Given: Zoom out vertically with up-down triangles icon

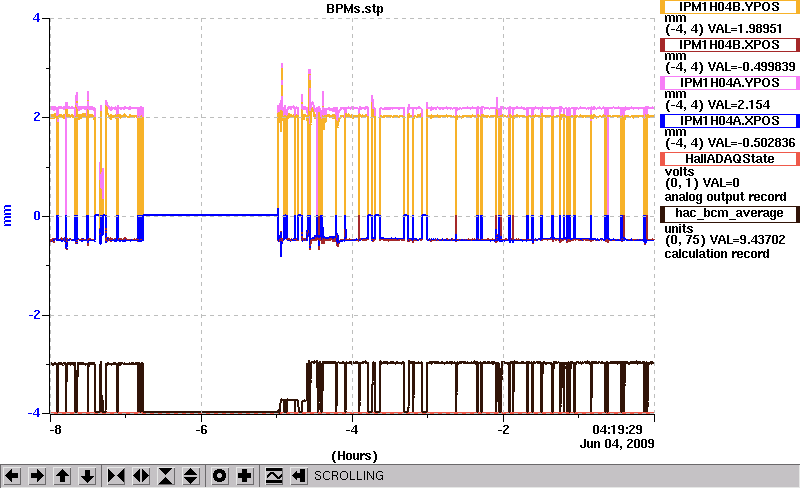Looking at the screenshot, I should pyautogui.click(x=191, y=476).
